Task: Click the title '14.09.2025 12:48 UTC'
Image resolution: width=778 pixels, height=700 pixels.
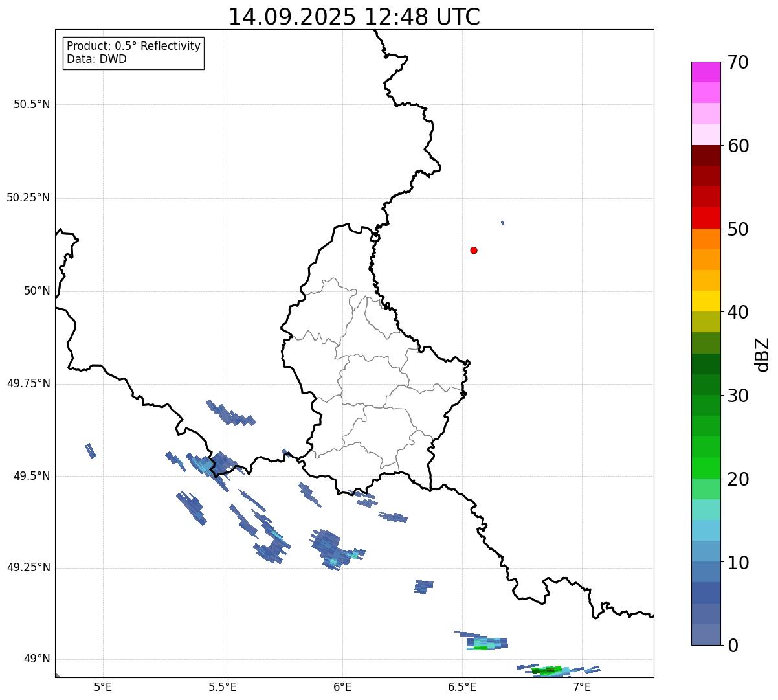Action: tap(355, 17)
